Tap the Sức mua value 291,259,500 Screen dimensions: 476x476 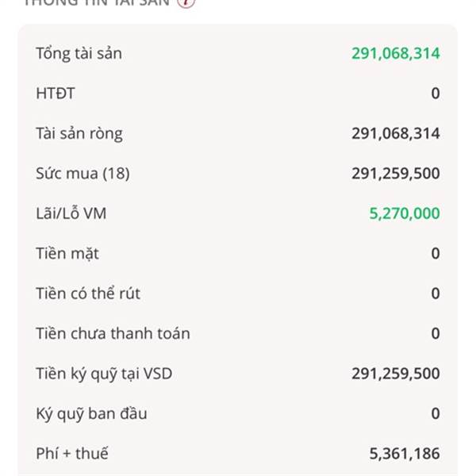(396, 174)
